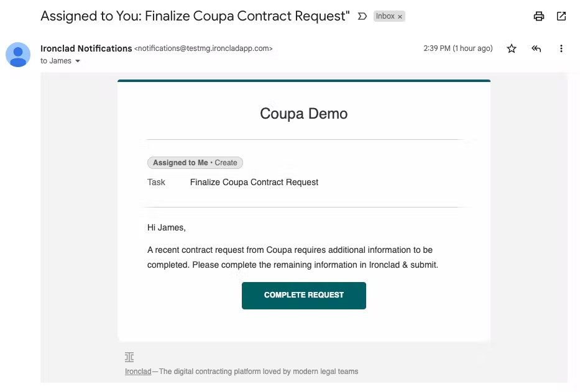Remove the Inbox label with its x
Viewport: 580px width, 392px height.
coord(400,17)
